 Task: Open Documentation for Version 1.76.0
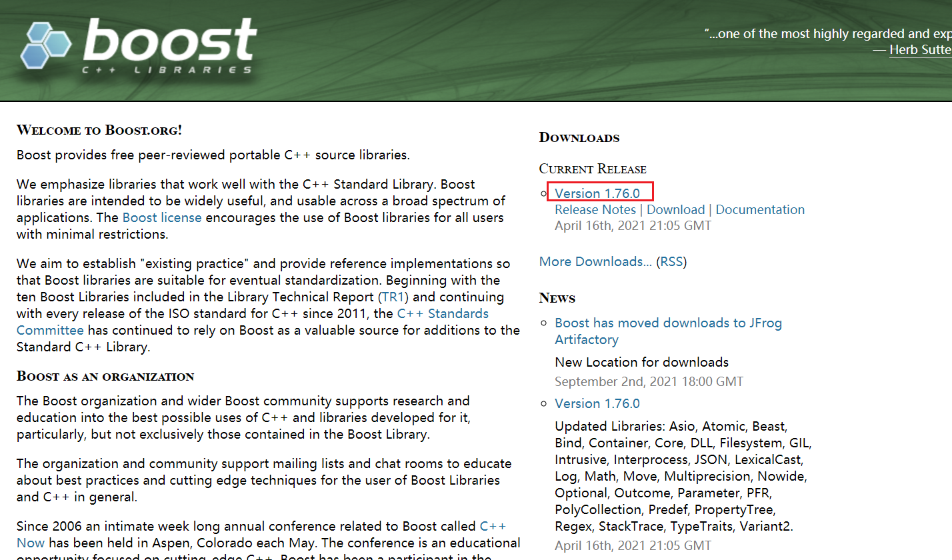click(760, 209)
